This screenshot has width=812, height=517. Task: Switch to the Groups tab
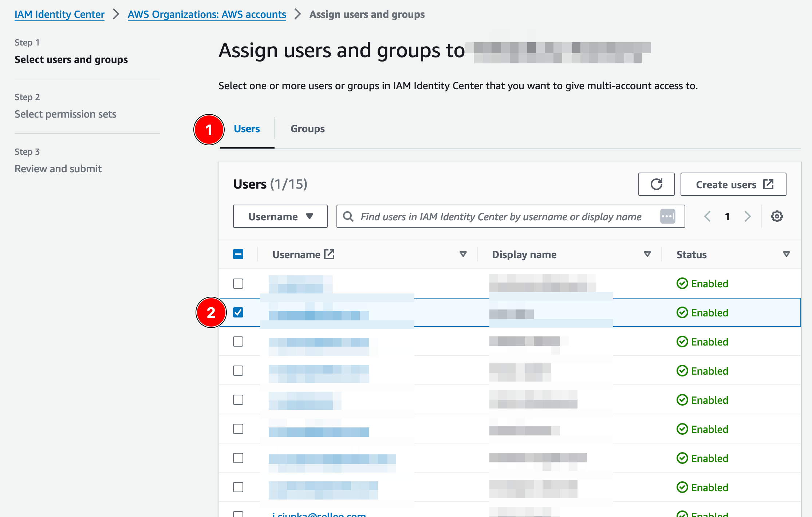click(x=307, y=129)
